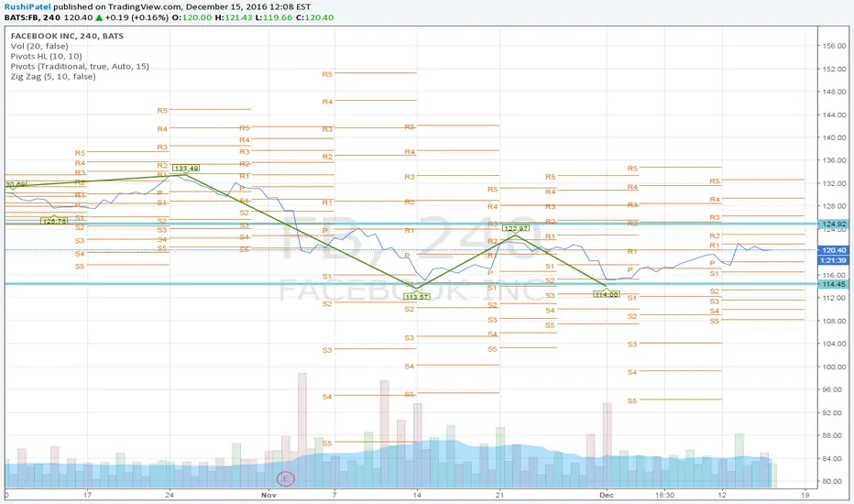Click the 21 date label on time axis
Screen dimensions: 854x504
499,495
